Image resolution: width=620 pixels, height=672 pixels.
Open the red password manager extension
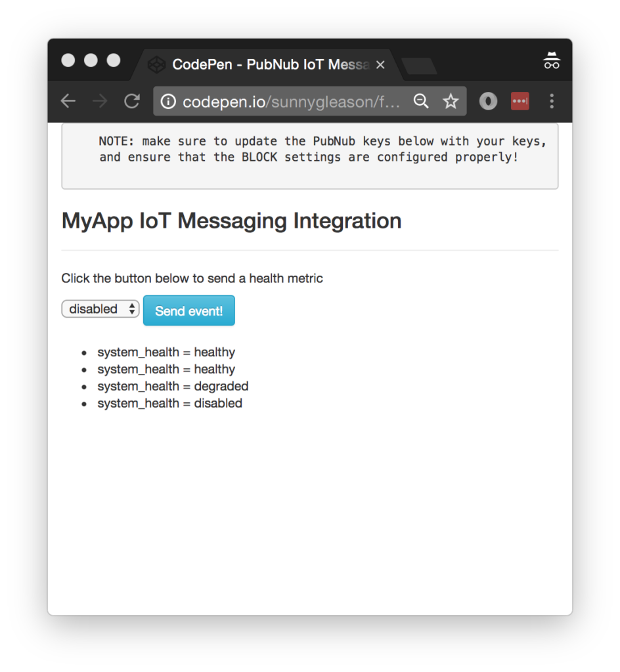520,101
